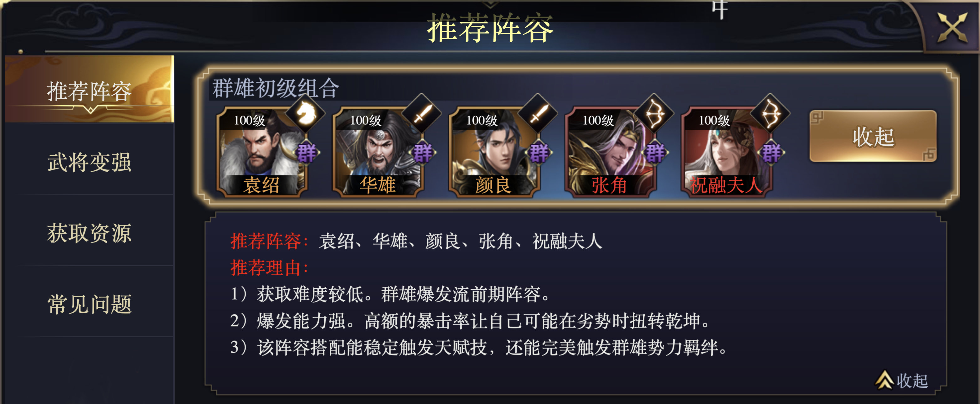Image resolution: width=980 pixels, height=404 pixels.
Task: Switch to the 获取资源 tab
Action: click(x=90, y=233)
